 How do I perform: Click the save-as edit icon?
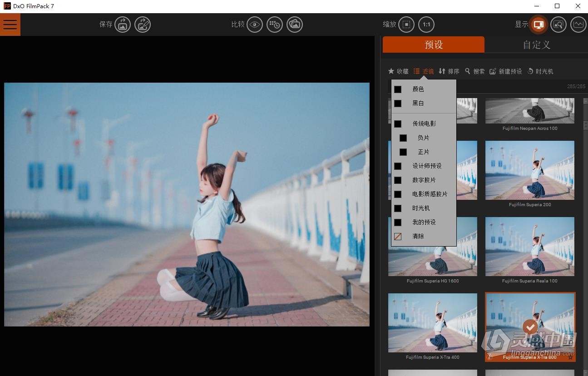[x=143, y=25]
